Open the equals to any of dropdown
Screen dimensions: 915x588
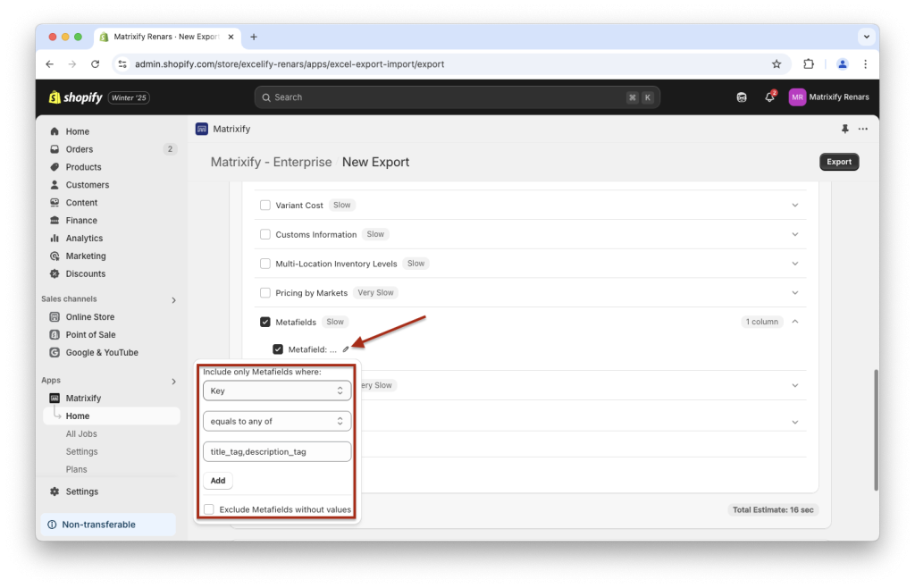tap(277, 420)
